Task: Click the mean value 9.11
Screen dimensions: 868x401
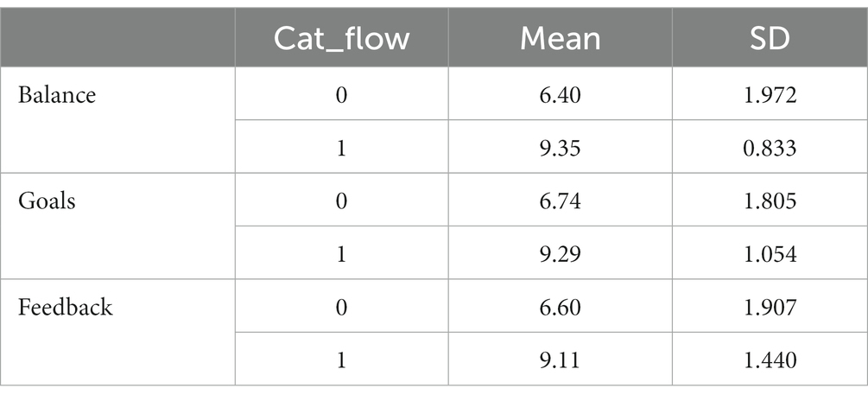Action: tap(561, 360)
